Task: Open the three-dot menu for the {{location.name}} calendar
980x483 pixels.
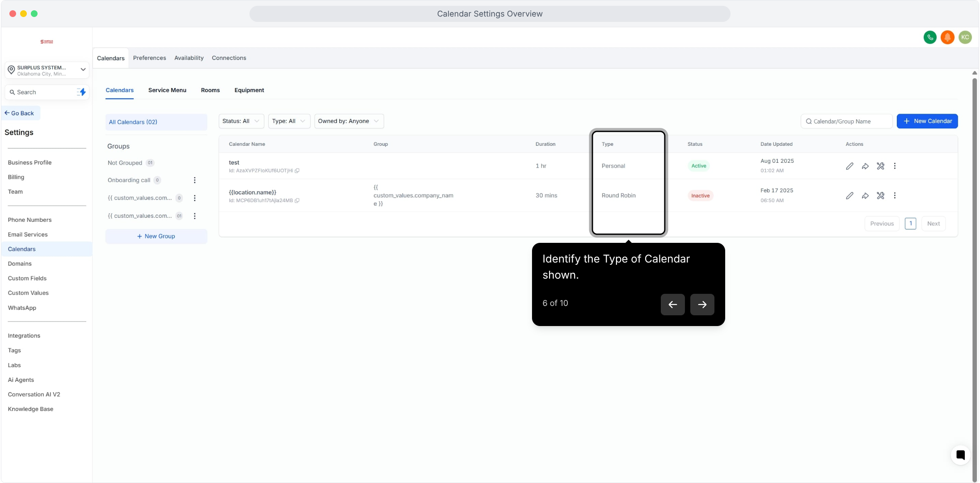Action: (895, 195)
